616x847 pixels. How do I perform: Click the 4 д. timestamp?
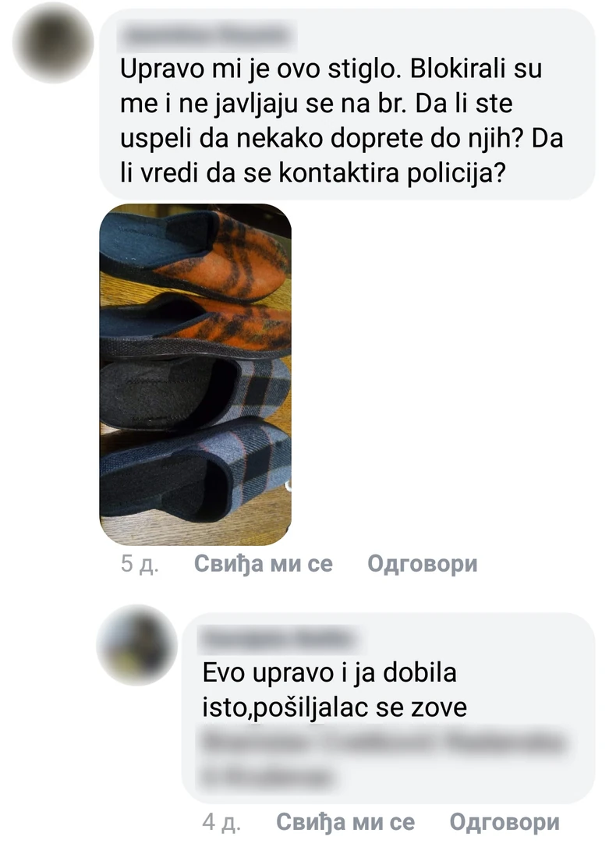(221, 822)
